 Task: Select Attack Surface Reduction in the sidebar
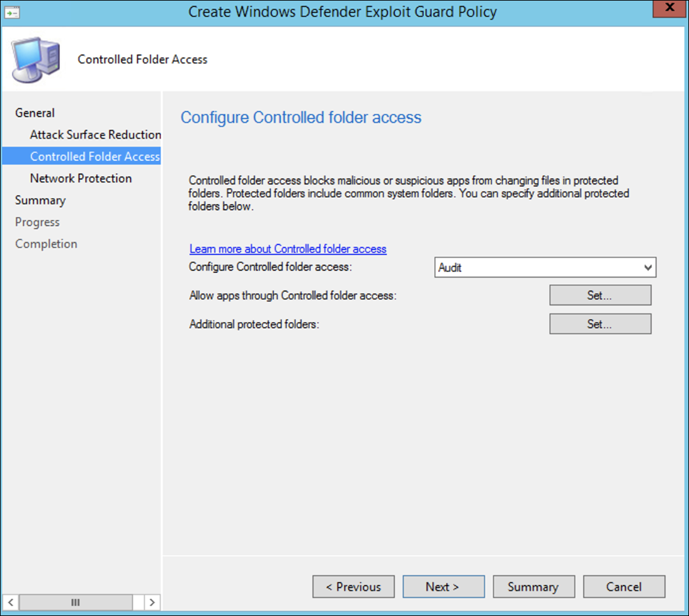tap(95, 134)
